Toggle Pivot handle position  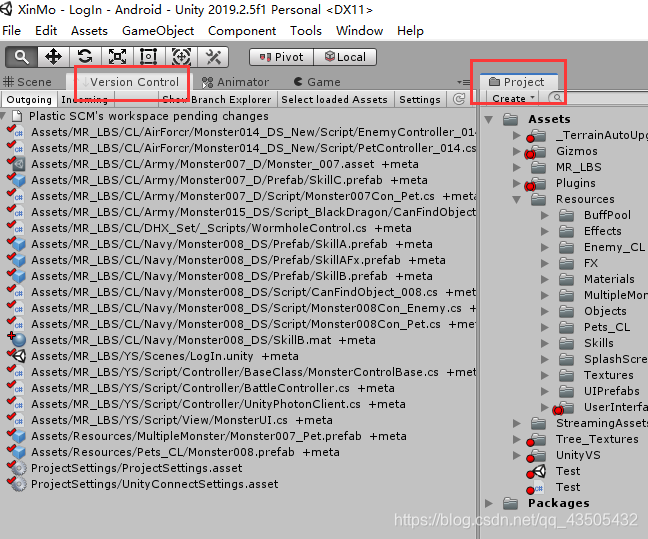(x=281, y=57)
